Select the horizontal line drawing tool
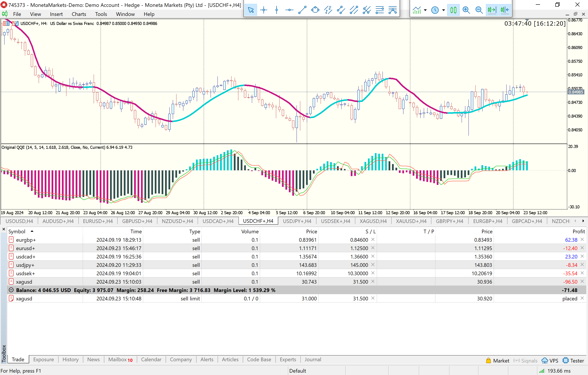Viewport: 588px width, 375px height. 289,10
